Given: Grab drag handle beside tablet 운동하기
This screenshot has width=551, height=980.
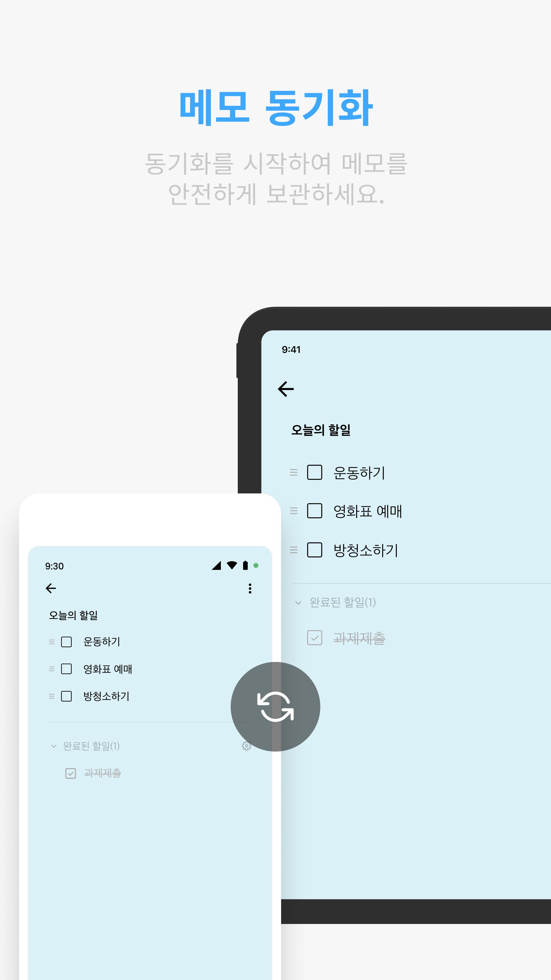Looking at the screenshot, I should coord(294,472).
